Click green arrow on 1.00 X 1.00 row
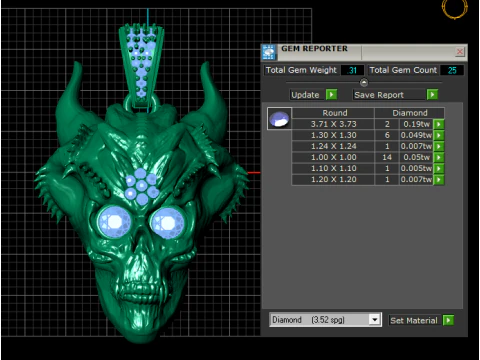This screenshot has height=360, width=480. (439, 157)
